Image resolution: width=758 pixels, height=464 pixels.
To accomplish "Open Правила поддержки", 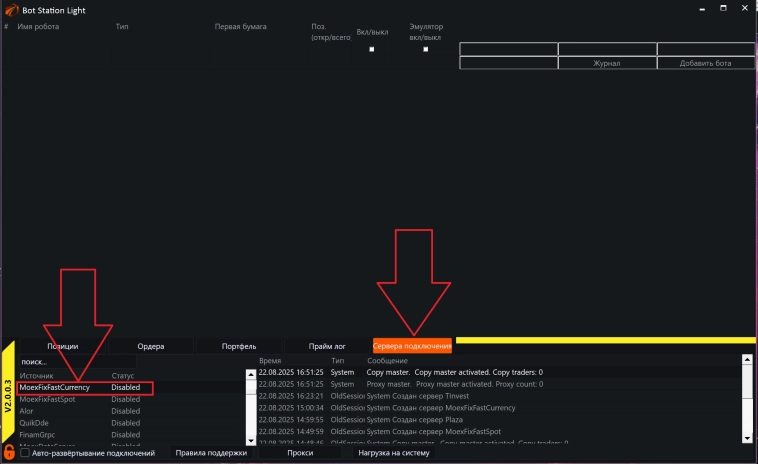I will [x=211, y=453].
